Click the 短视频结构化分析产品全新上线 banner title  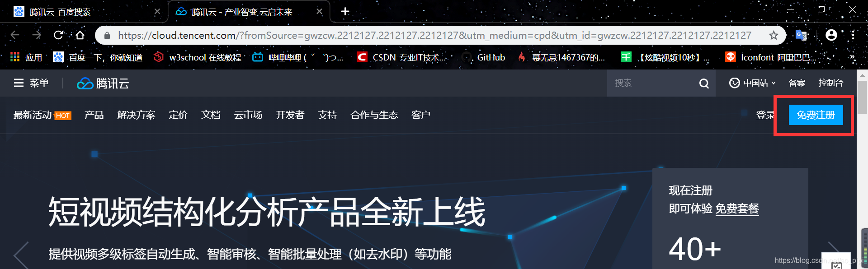coord(267,212)
